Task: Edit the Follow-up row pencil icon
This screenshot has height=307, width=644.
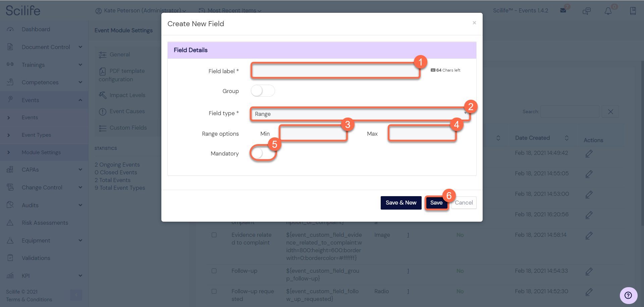Action: pos(589,271)
